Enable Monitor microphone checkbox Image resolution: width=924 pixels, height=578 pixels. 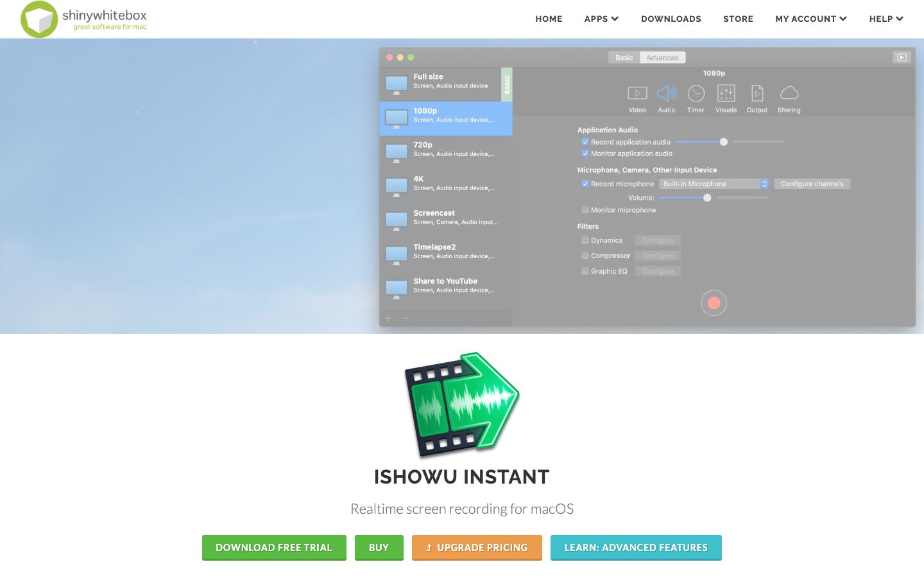pyautogui.click(x=585, y=210)
